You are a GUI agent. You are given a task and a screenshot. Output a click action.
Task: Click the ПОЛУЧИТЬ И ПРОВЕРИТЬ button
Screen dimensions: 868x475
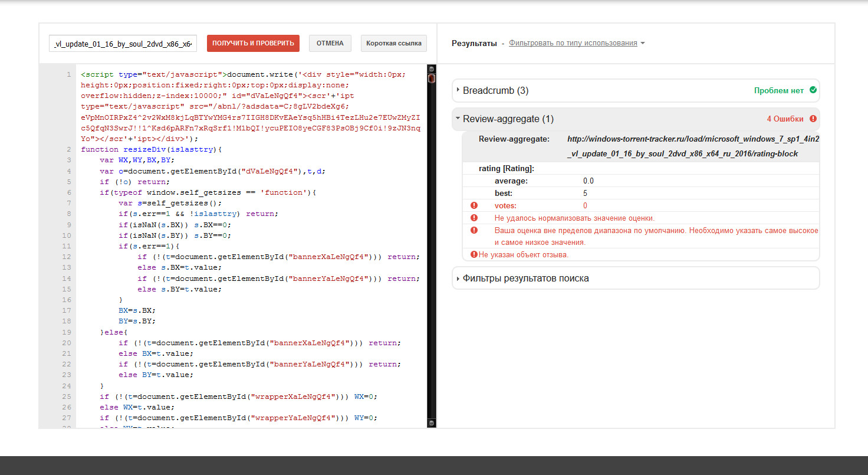tap(253, 44)
